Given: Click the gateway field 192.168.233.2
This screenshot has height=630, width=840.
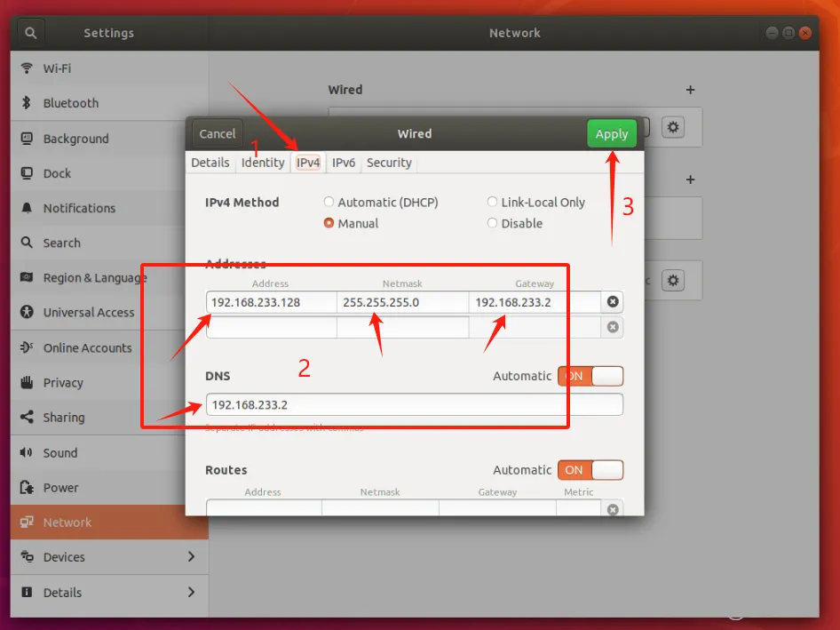Looking at the screenshot, I should pos(535,302).
